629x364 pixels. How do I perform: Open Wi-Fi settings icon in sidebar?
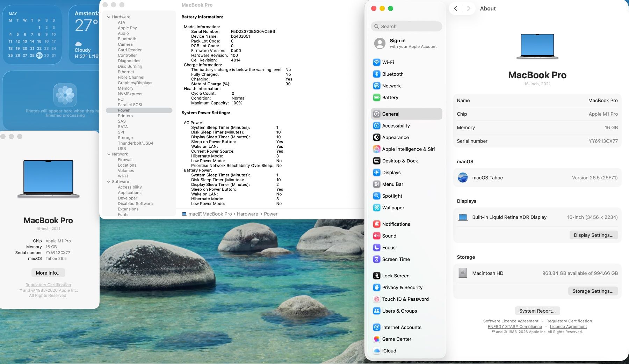(x=377, y=62)
